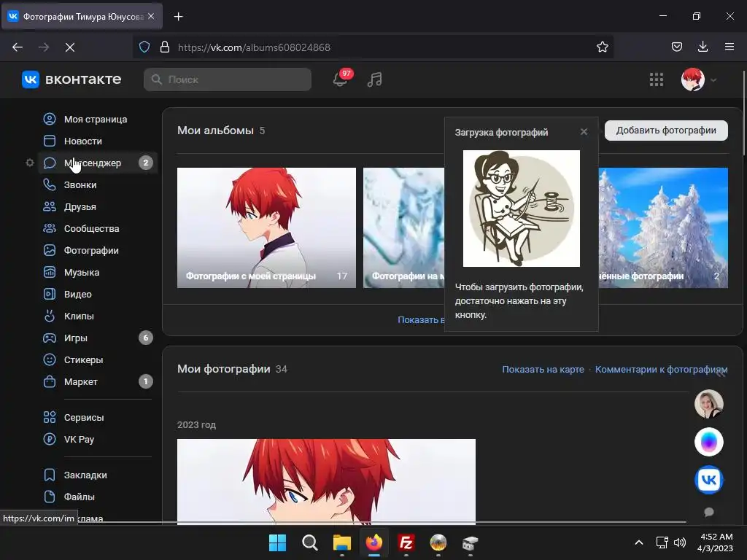Open Windows taskbar search
Viewport: 747px width, 560px height.
(309, 542)
